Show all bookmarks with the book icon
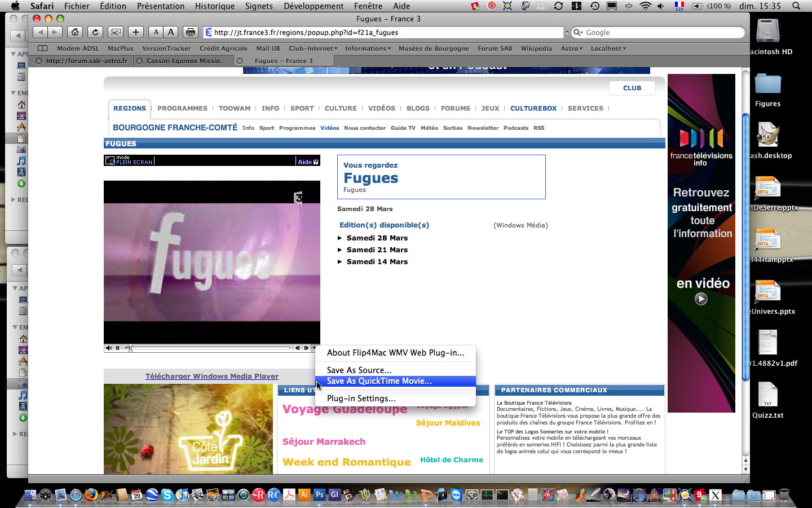Image resolution: width=812 pixels, height=508 pixels. (x=42, y=49)
